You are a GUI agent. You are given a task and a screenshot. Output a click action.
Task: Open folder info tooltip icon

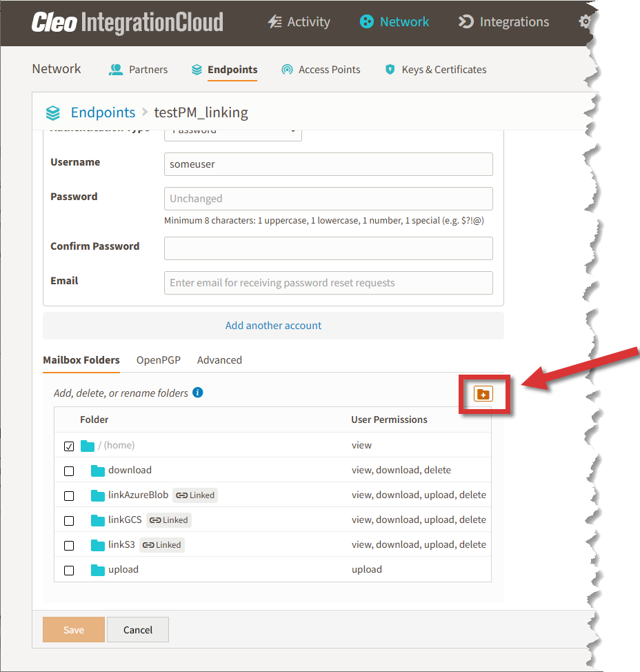[197, 392]
